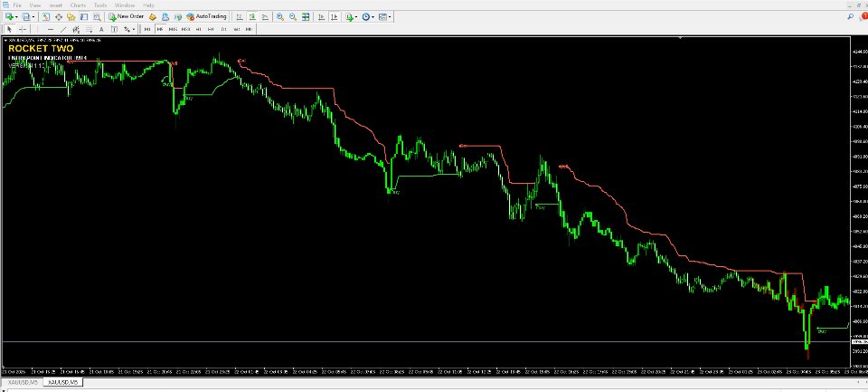Open the Help menu
The image size is (868, 392).
[148, 5]
